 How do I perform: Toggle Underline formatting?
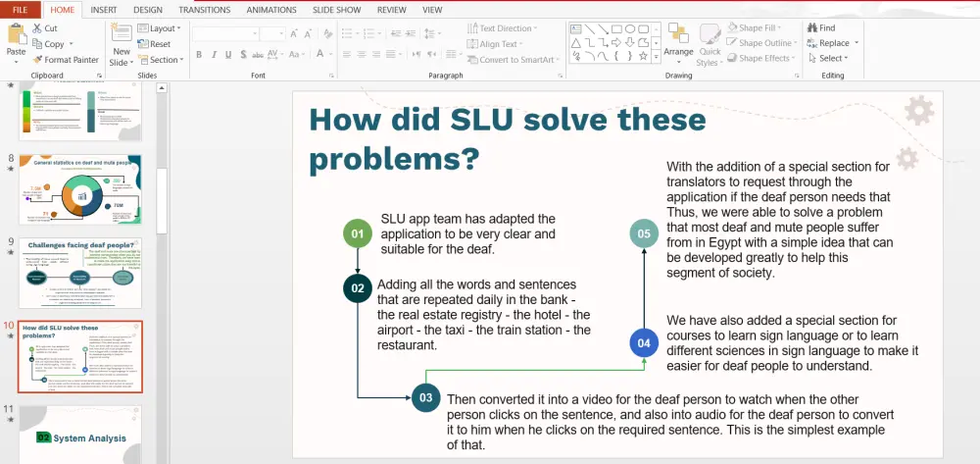tap(228, 54)
